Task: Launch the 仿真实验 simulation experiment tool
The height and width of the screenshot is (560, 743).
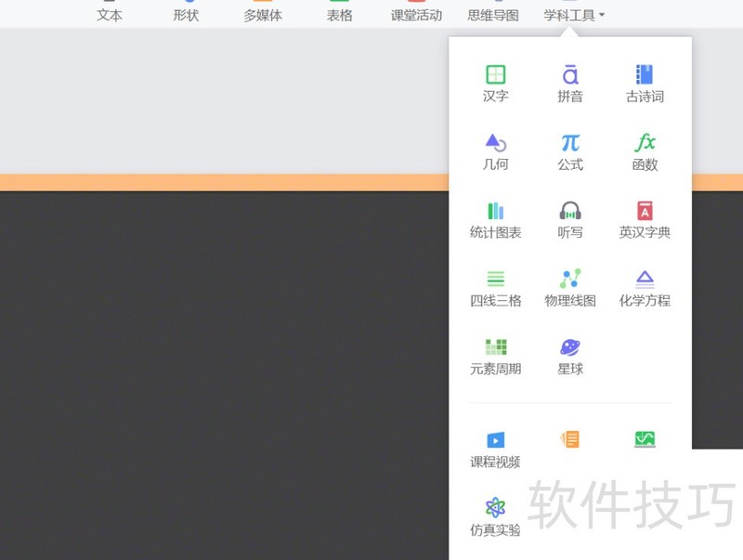Action: click(496, 516)
